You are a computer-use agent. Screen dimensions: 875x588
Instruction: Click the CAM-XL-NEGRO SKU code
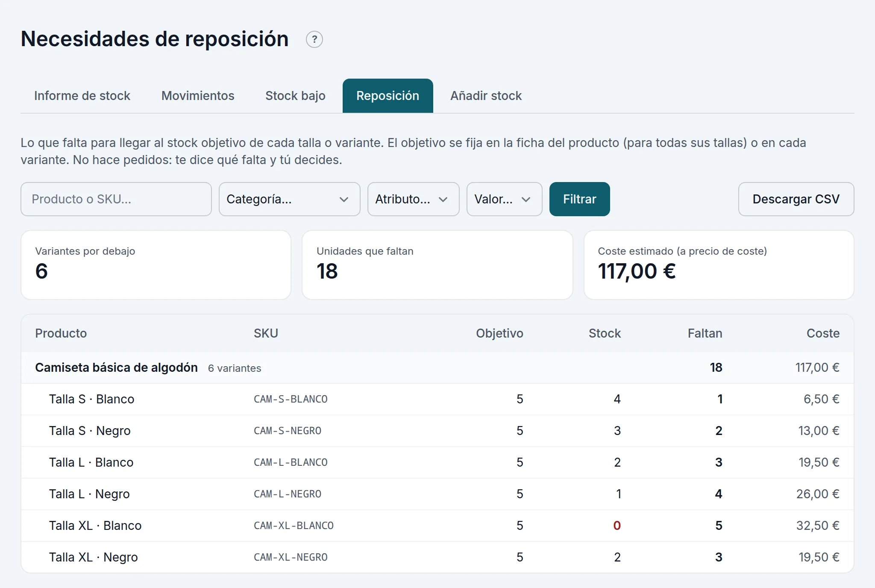pyautogui.click(x=291, y=557)
